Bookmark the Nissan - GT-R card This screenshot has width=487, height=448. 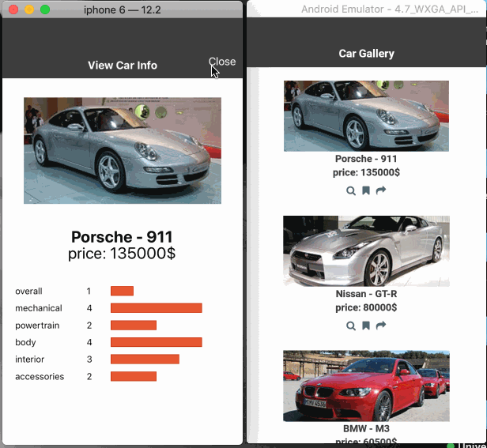click(x=366, y=326)
